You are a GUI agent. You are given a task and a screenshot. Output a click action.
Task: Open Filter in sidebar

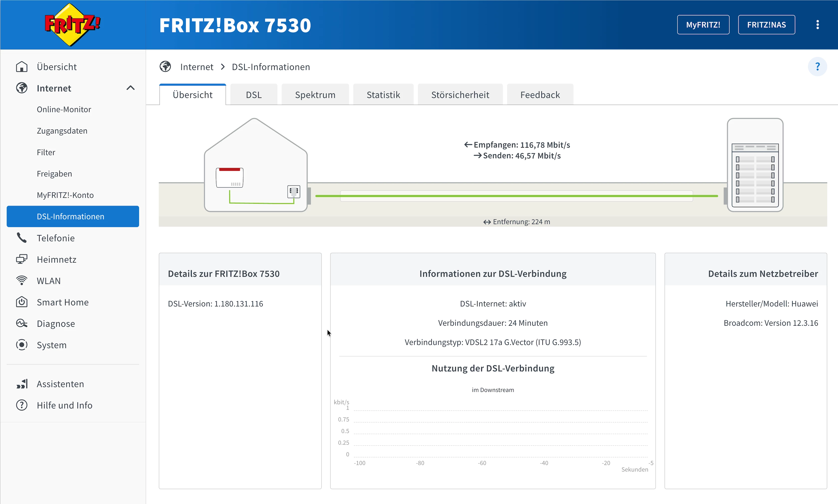46,152
